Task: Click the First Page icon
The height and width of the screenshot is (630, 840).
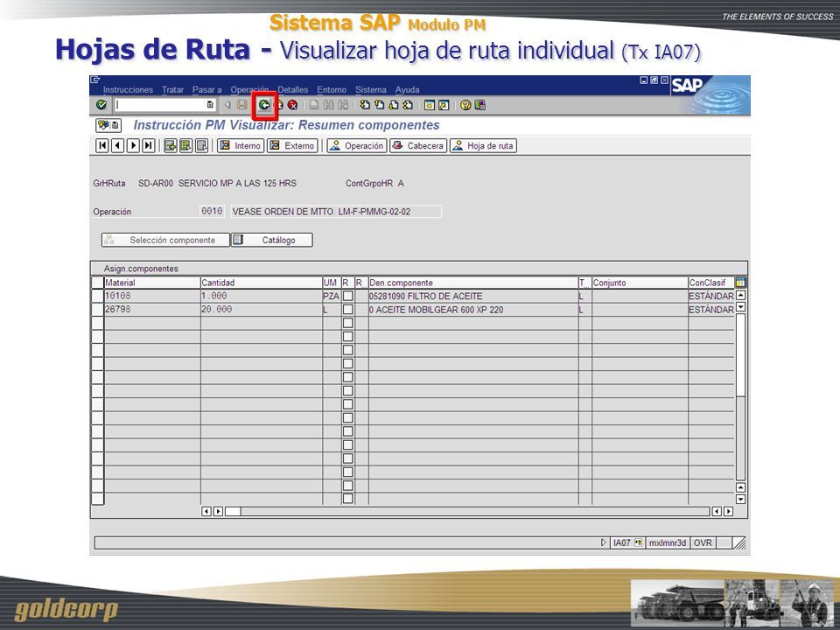Action: click(365, 105)
